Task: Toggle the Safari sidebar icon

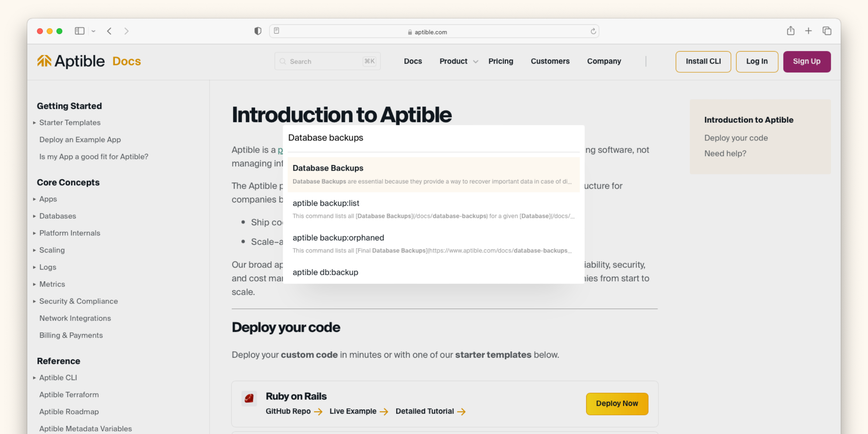Action: click(x=79, y=31)
